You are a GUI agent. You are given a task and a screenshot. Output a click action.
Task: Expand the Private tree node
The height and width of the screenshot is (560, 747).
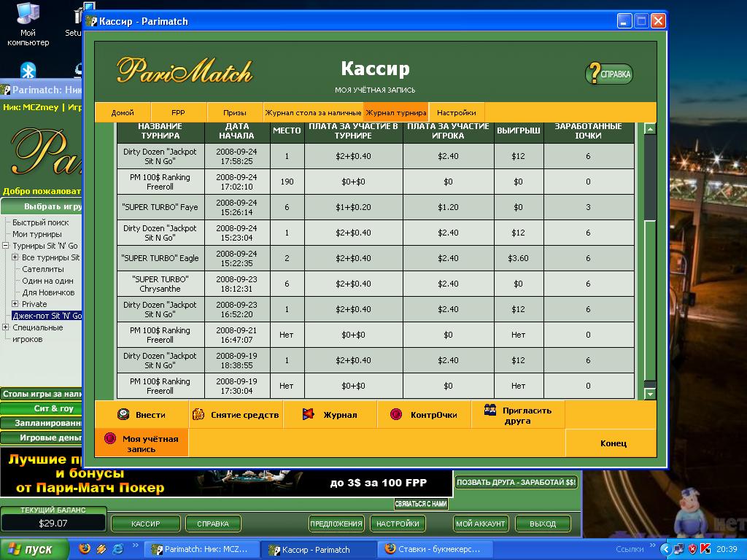[x=15, y=304]
